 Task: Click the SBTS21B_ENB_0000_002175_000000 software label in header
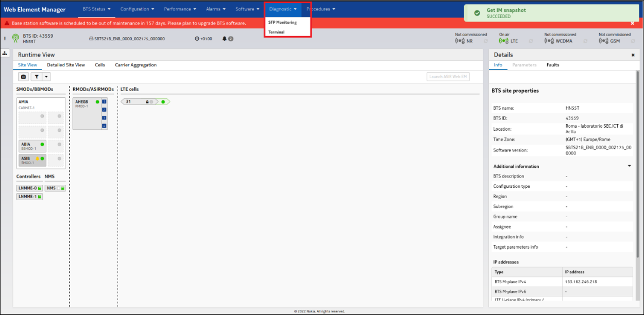pos(127,39)
